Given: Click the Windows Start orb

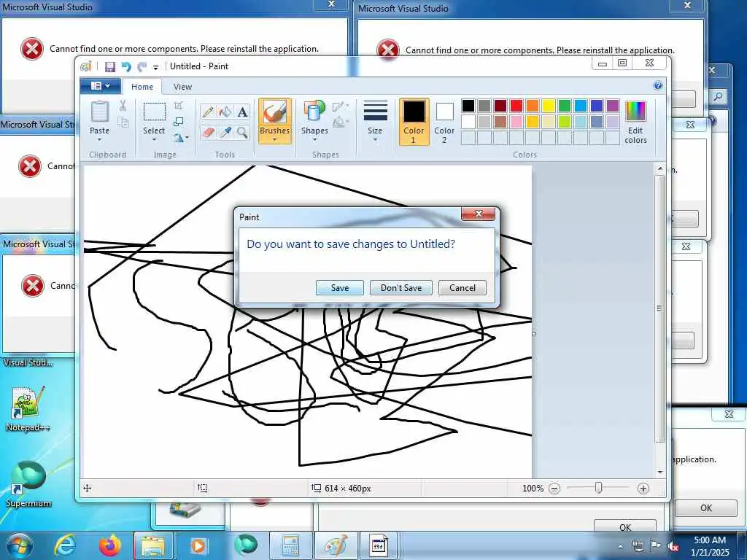Looking at the screenshot, I should coord(20,545).
